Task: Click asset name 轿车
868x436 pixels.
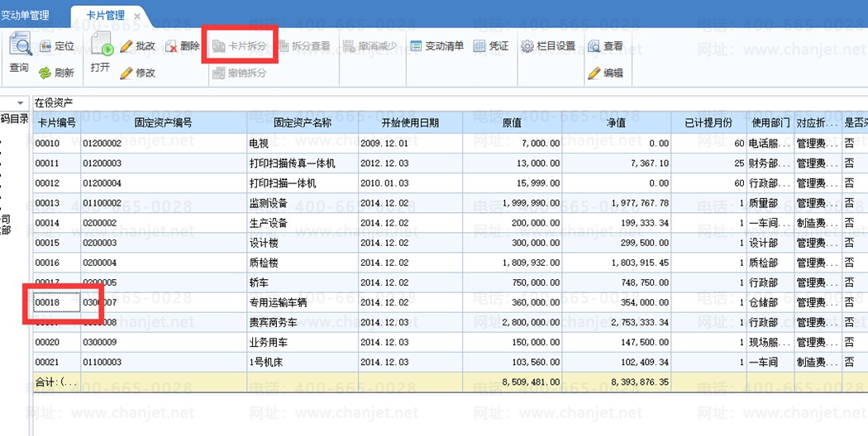Action: (x=259, y=282)
